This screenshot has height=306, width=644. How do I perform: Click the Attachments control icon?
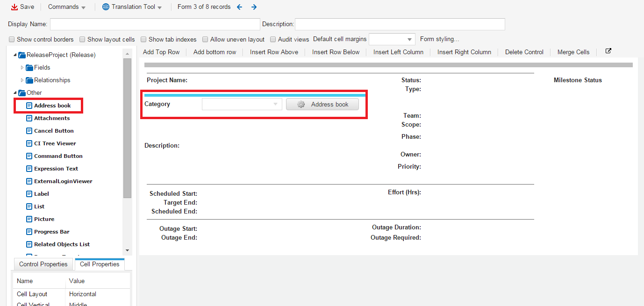tap(29, 118)
